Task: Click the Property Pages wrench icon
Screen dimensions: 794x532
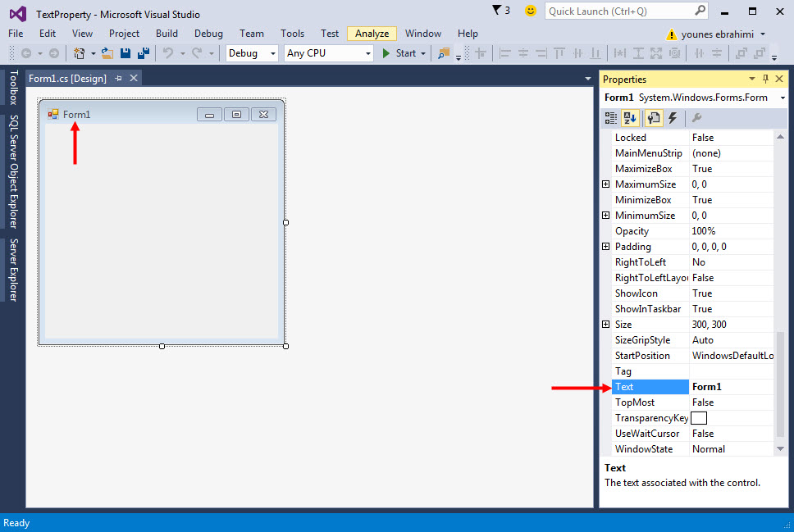Action: click(696, 117)
